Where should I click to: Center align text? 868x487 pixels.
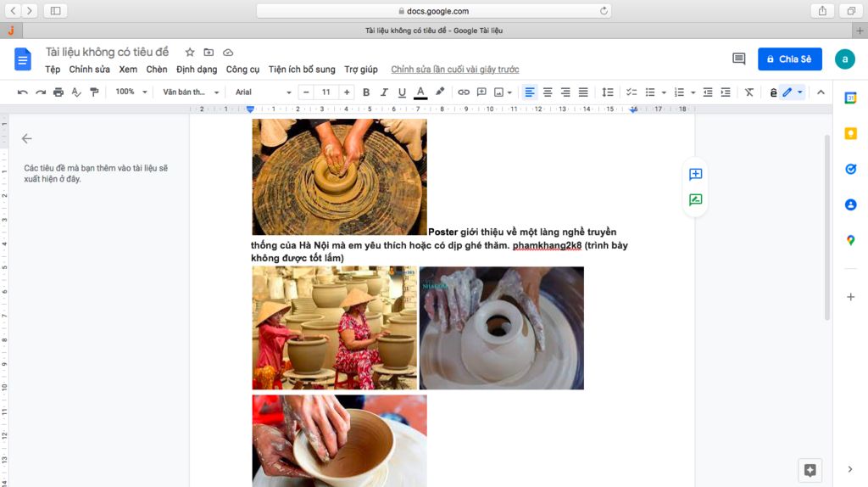pyautogui.click(x=548, y=92)
